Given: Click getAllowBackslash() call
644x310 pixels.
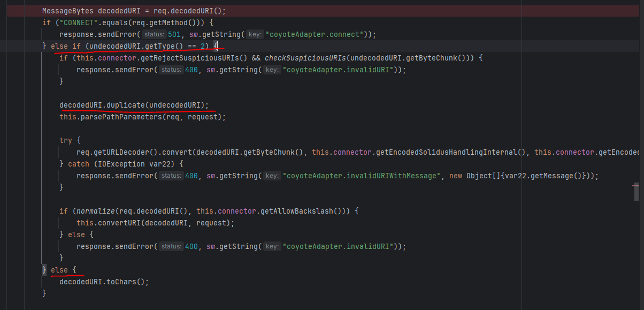Looking at the screenshot, I should pos(302,211).
